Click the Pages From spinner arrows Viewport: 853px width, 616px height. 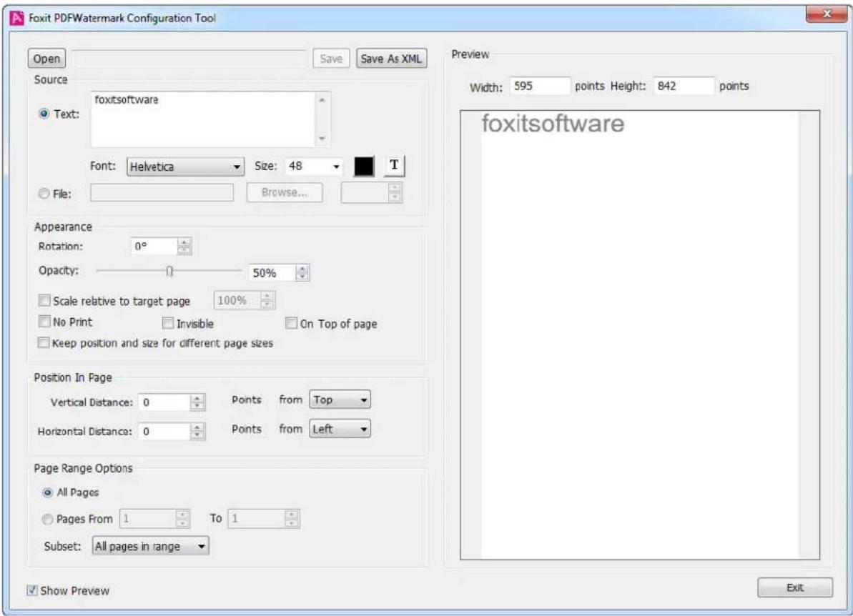point(183,519)
